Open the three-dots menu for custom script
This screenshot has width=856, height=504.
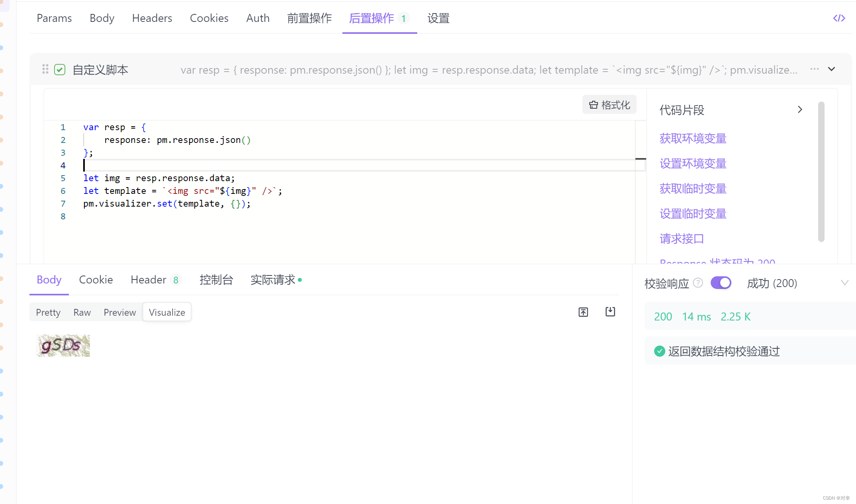coord(814,69)
